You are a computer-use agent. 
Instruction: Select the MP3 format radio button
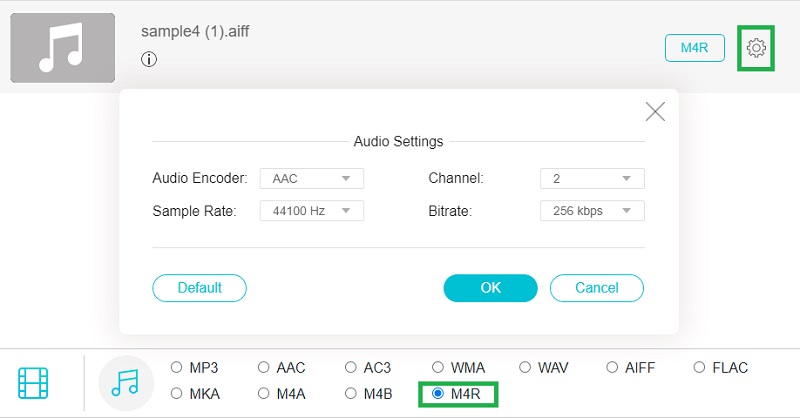(x=177, y=367)
